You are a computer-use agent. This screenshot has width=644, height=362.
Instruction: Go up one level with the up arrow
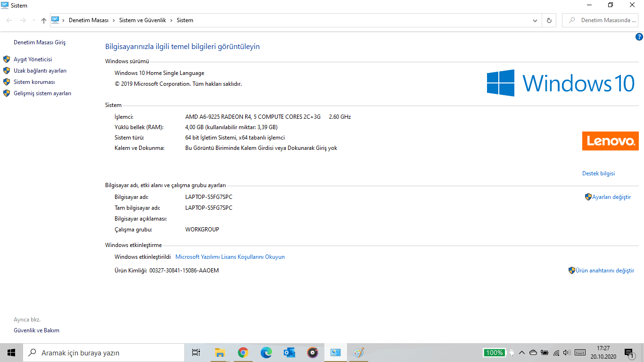tap(44, 20)
